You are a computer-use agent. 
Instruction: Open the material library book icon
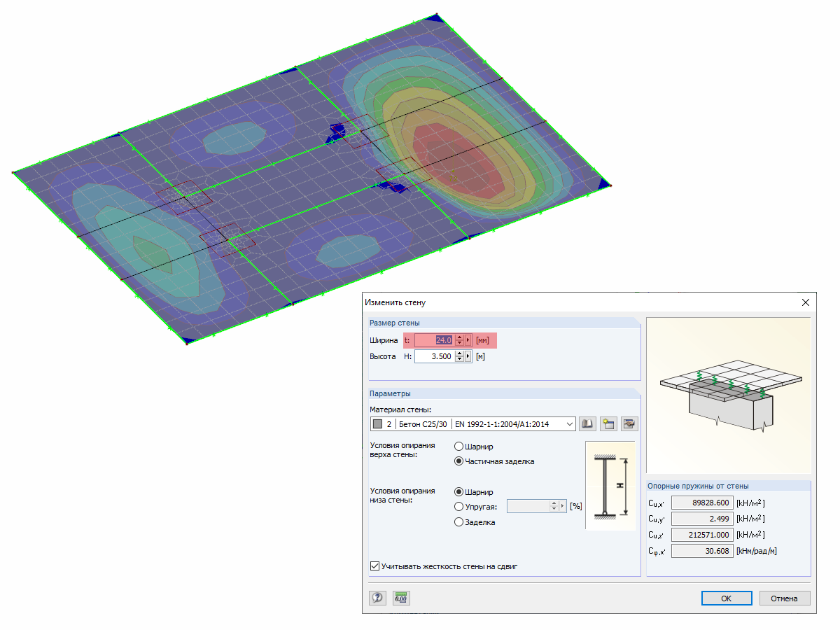pos(588,423)
